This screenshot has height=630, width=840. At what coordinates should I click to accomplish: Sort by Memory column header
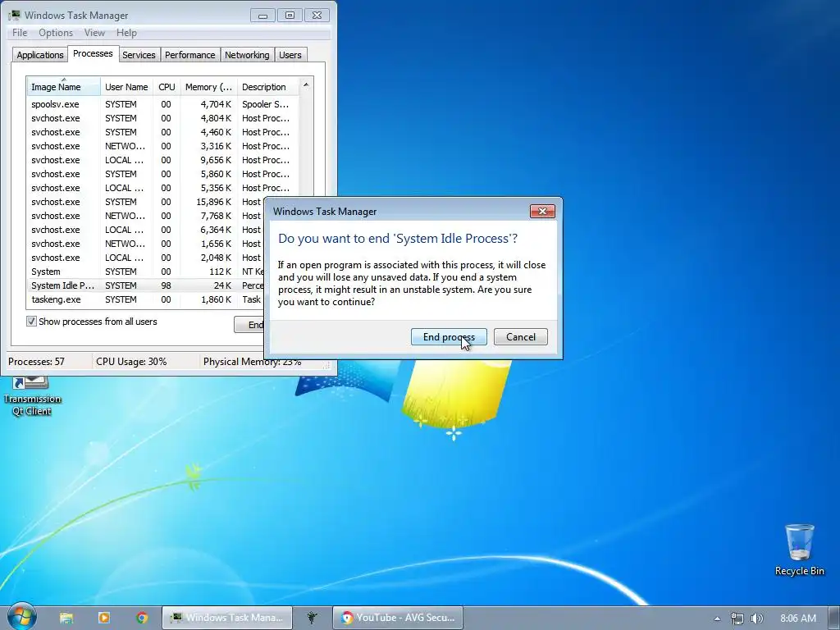tap(208, 87)
